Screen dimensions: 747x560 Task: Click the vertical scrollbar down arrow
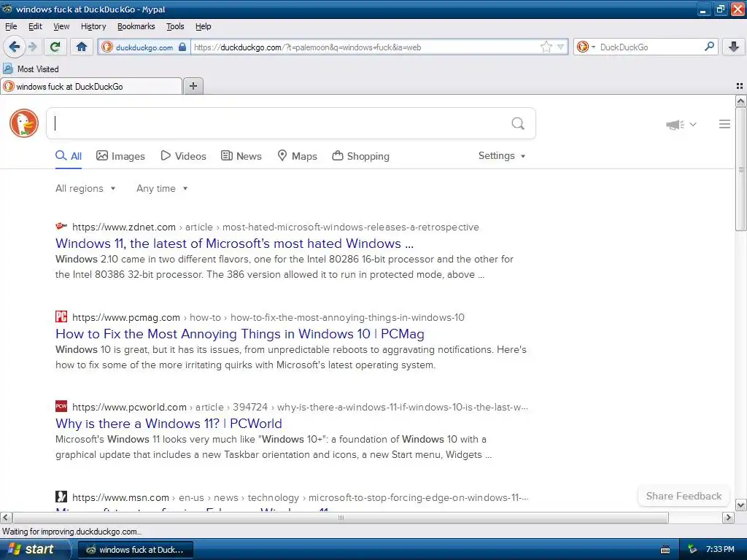coord(740,505)
